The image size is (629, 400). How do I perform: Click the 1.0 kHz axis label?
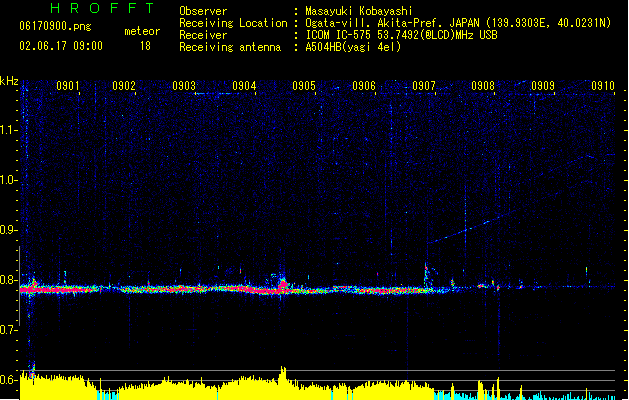click(x=8, y=180)
